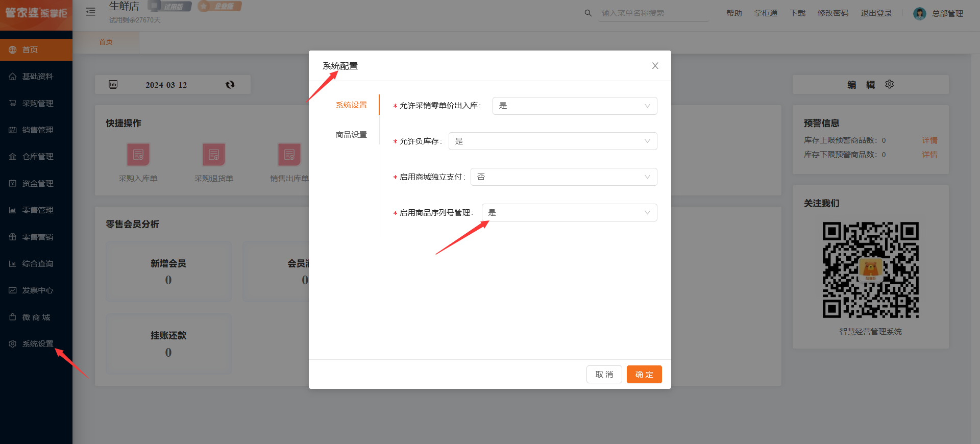This screenshot has width=980, height=444.
Task: Open 采购管理 menu in sidebar
Action: tap(36, 103)
